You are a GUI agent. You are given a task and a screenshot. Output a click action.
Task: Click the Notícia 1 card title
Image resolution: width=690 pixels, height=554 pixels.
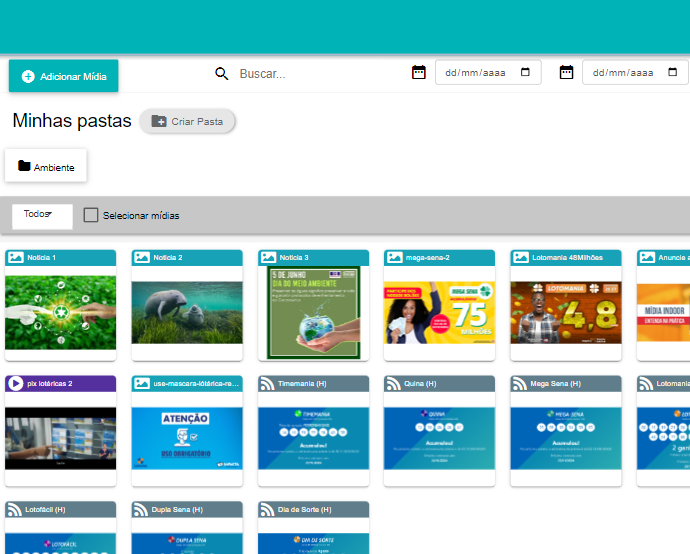[41, 257]
